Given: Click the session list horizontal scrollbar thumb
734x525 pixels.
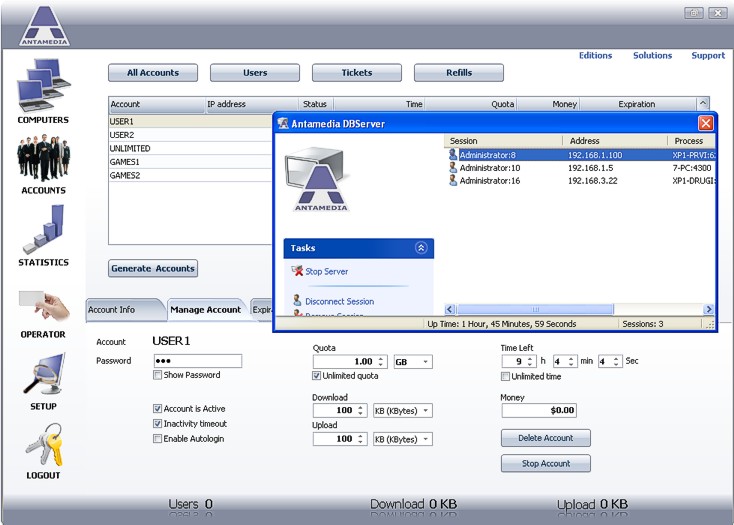Looking at the screenshot, I should [x=536, y=309].
